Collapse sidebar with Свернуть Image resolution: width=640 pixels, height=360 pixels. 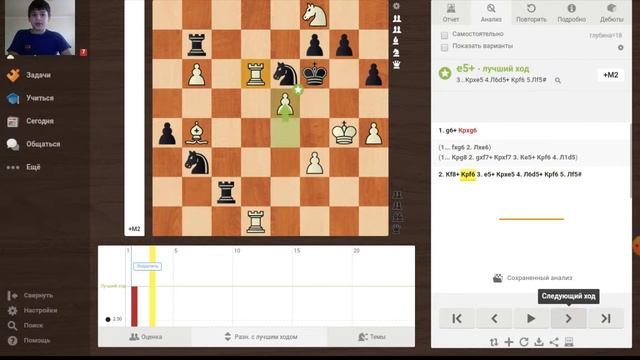point(30,295)
